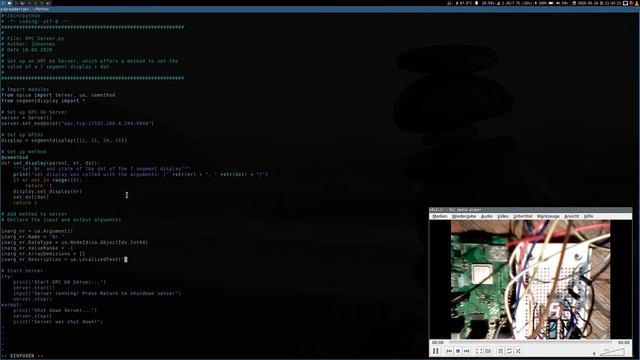Screen dimensions: 640x360
Task: Pause playback in VLC media player
Action: tap(436, 351)
